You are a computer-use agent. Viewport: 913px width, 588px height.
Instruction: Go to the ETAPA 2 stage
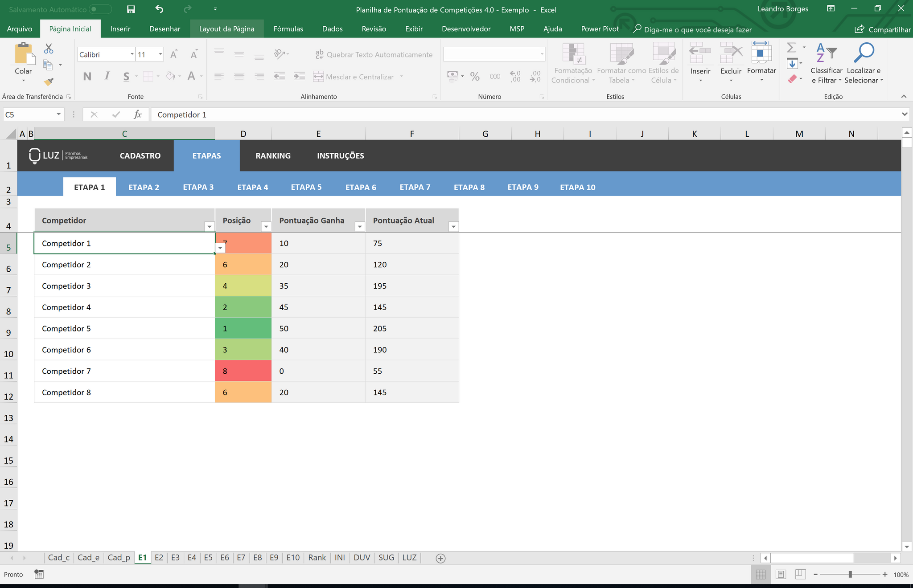tap(144, 187)
